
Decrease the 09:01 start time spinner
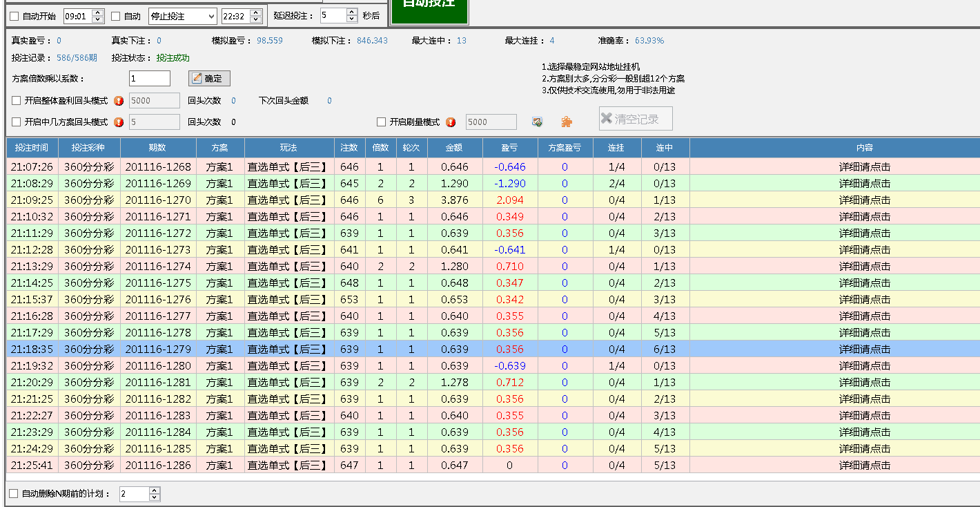98,19
